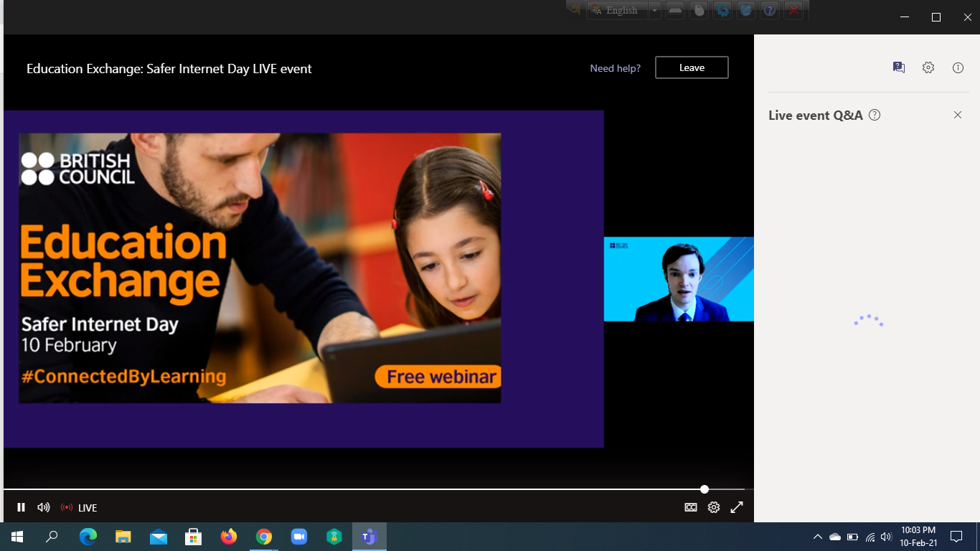Toggle the Q&A panel icon
The height and width of the screenshot is (551, 980).
pyautogui.click(x=899, y=67)
